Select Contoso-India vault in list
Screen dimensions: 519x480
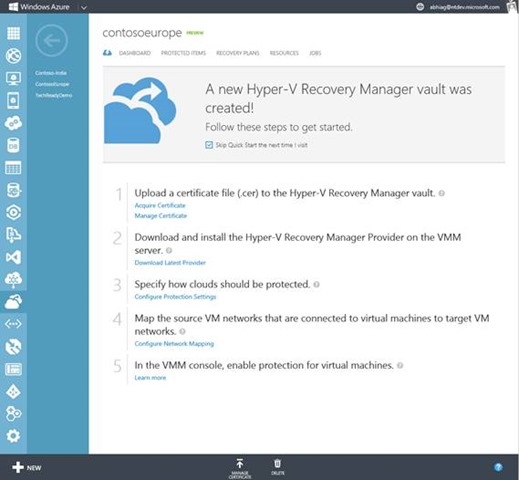pyautogui.click(x=51, y=73)
